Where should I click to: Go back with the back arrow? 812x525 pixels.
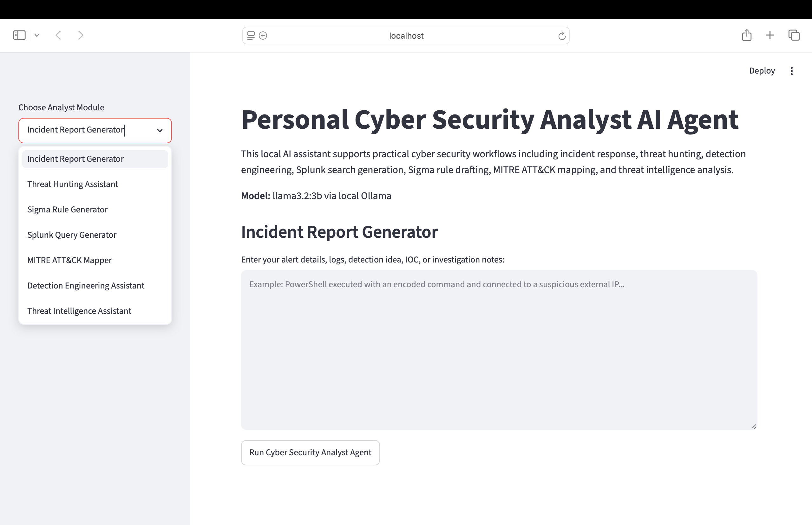click(x=58, y=35)
